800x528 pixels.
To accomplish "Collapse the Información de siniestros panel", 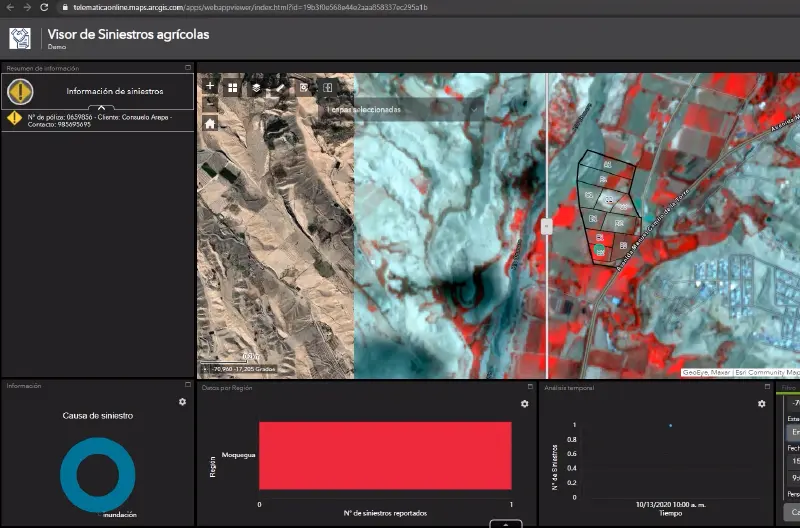I will (99, 107).
